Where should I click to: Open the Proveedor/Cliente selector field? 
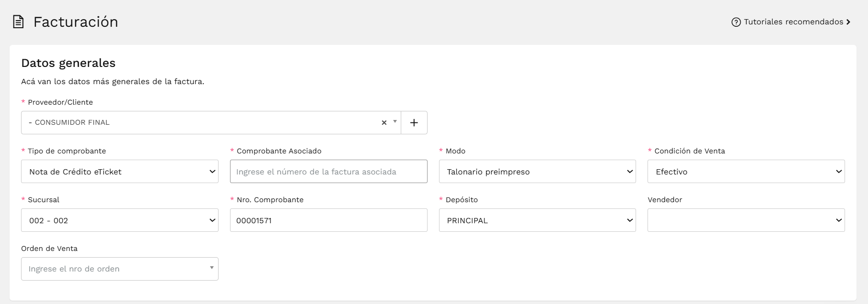point(211,123)
